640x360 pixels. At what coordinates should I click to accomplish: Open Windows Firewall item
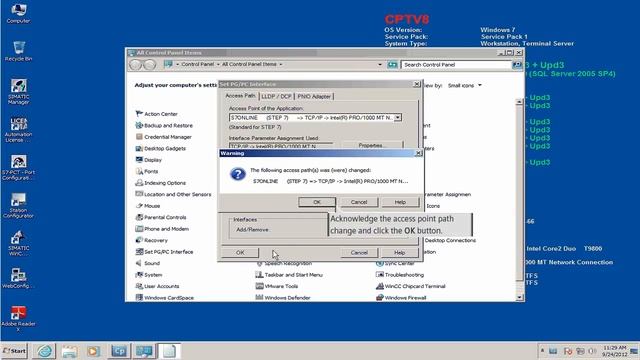pos(401,298)
